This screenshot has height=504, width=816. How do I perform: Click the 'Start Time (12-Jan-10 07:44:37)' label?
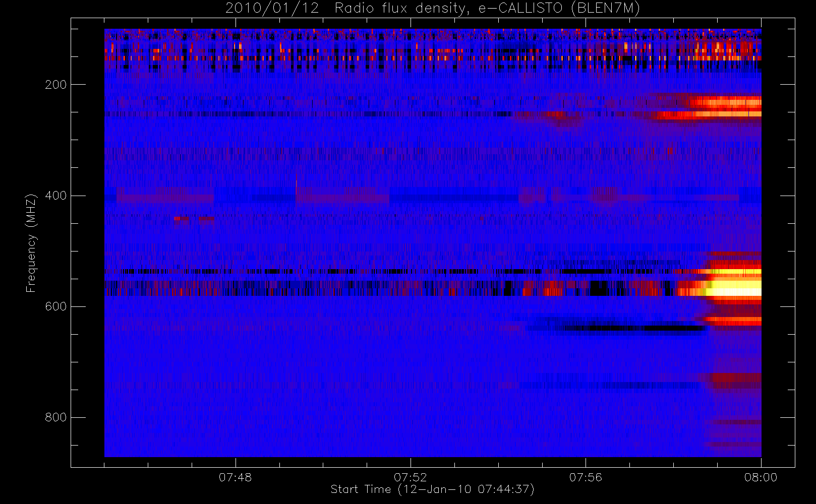click(433, 489)
